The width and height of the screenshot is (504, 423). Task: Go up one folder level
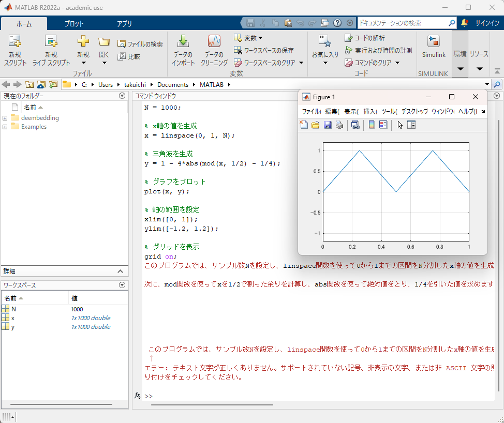coord(29,84)
